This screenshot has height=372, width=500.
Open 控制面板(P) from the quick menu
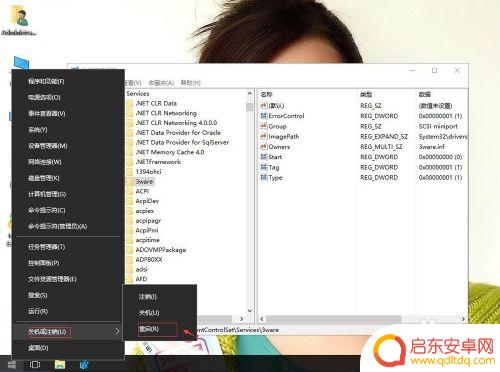[68, 263]
